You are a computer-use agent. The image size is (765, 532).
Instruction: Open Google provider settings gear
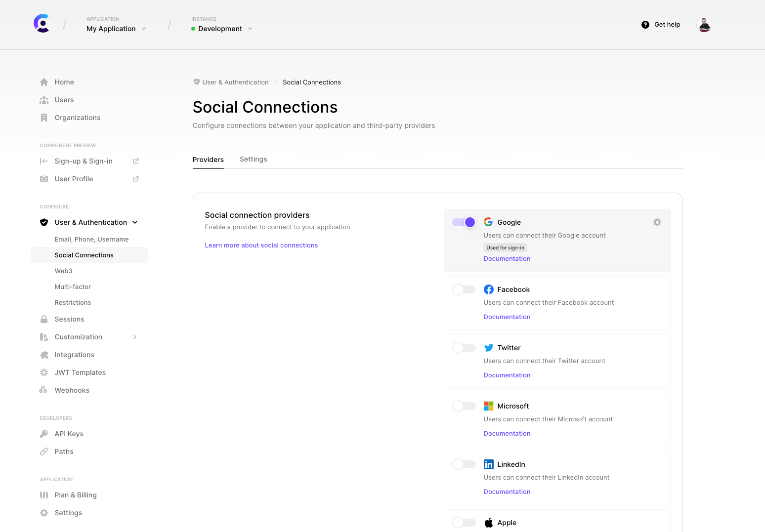coord(657,222)
